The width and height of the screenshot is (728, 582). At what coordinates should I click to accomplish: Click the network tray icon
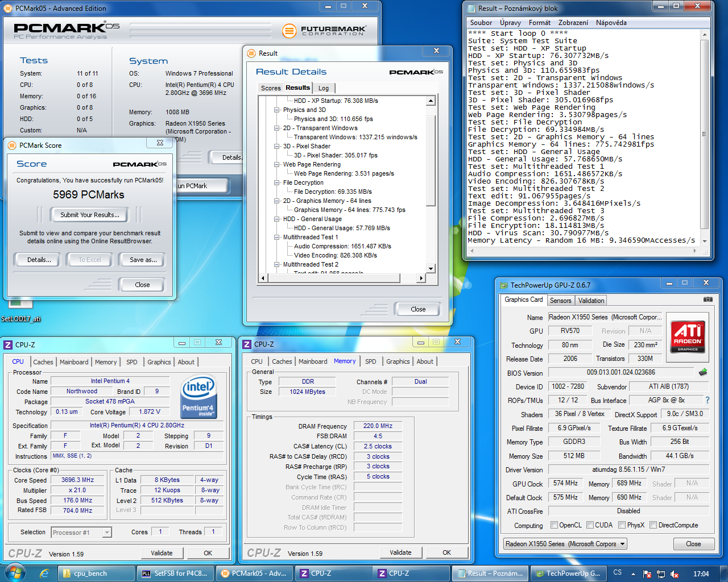coord(661,574)
